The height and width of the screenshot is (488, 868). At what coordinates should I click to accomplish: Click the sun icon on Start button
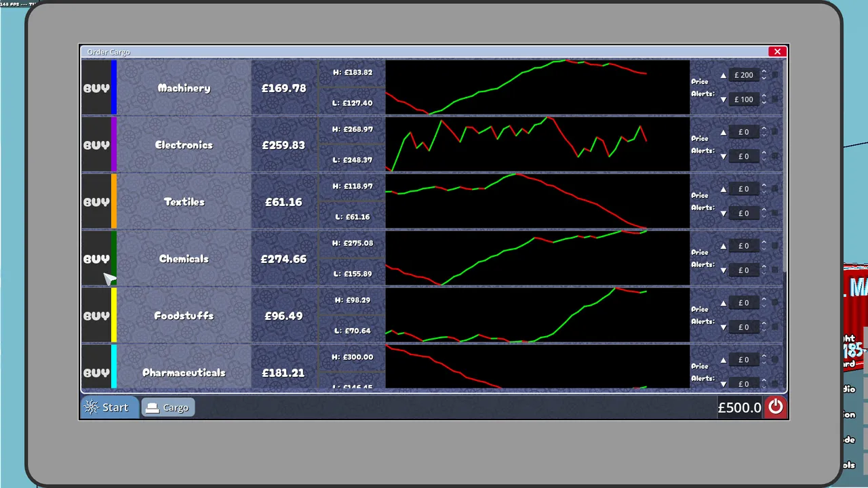pos(92,407)
